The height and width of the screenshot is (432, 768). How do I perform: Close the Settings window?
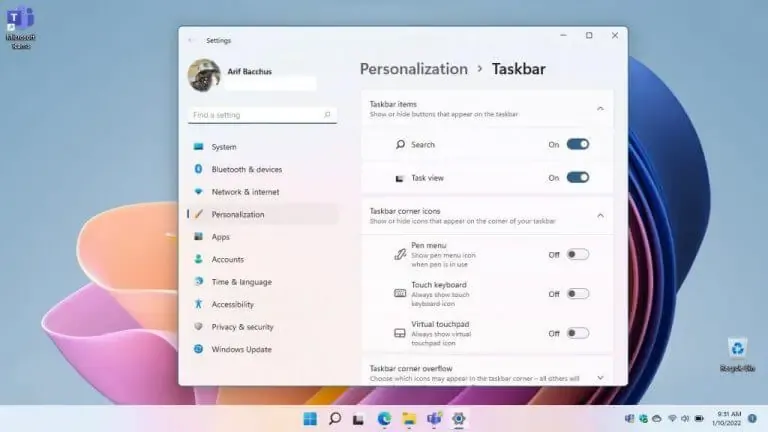coord(615,36)
